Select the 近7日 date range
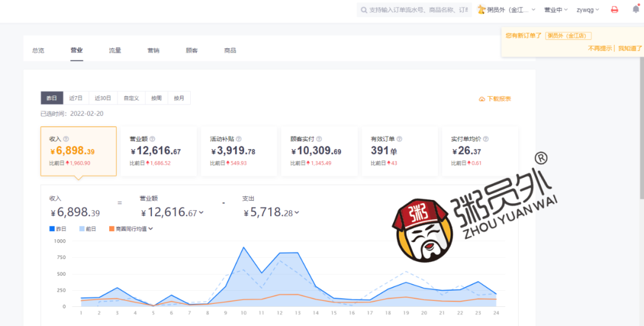The image size is (644, 326). click(x=76, y=99)
